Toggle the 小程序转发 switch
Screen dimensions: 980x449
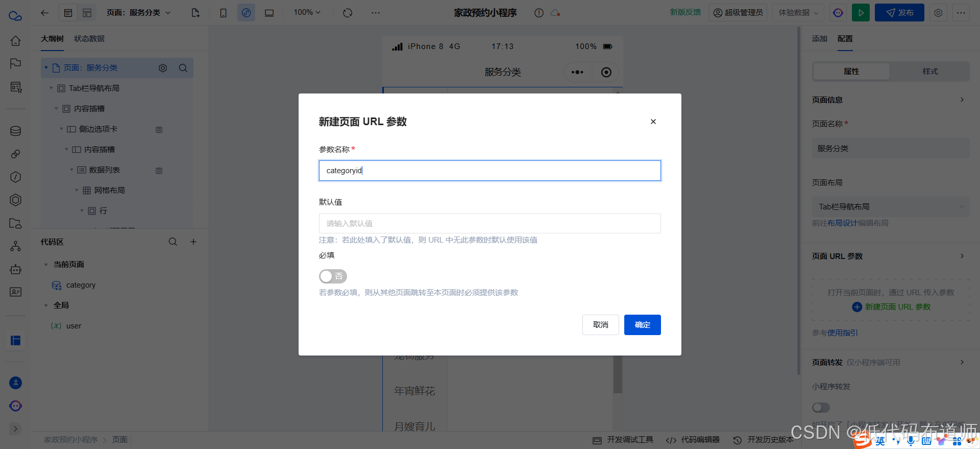[821, 408]
